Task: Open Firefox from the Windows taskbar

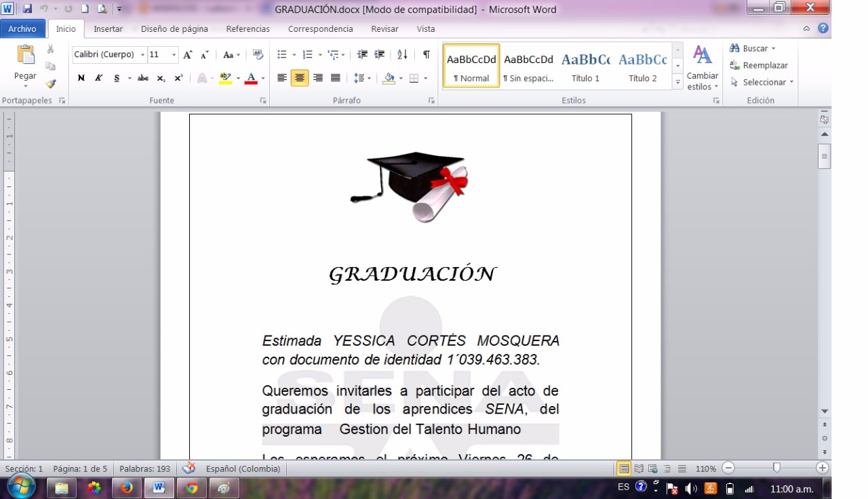Action: [x=126, y=487]
